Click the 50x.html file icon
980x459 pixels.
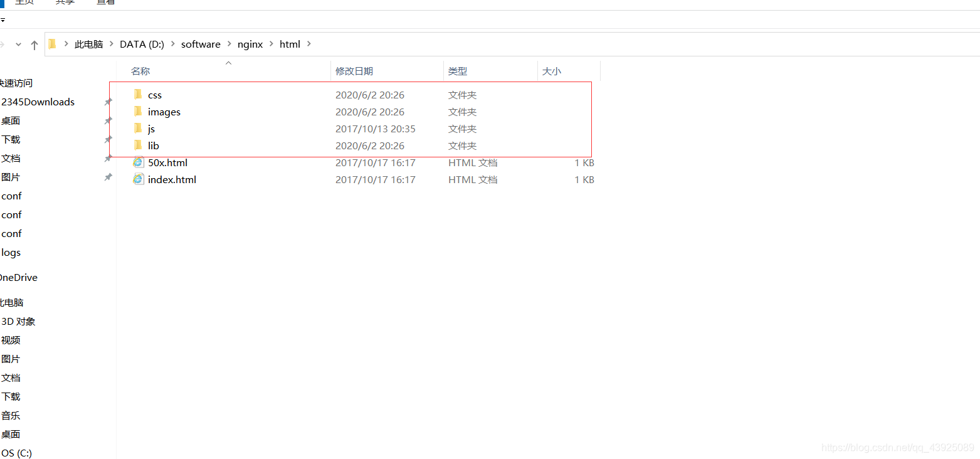tap(138, 162)
